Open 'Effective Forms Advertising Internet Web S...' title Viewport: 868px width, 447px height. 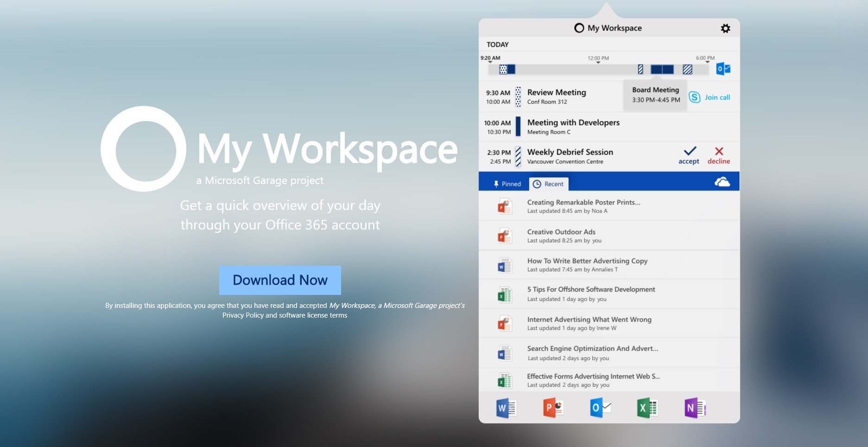tap(593, 377)
